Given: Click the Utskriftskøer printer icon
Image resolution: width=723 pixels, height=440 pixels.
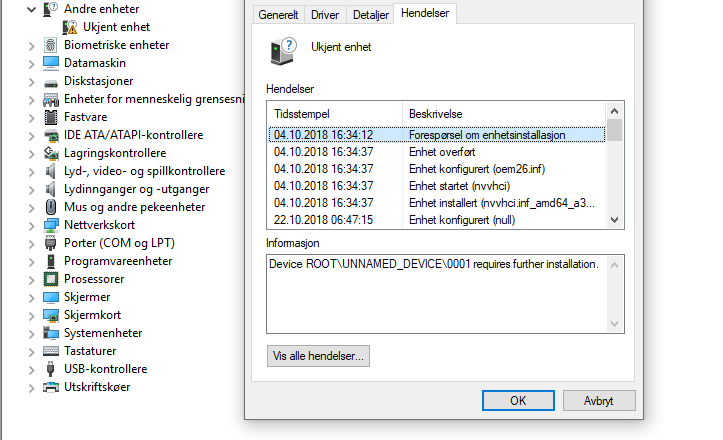Looking at the screenshot, I should (51, 387).
